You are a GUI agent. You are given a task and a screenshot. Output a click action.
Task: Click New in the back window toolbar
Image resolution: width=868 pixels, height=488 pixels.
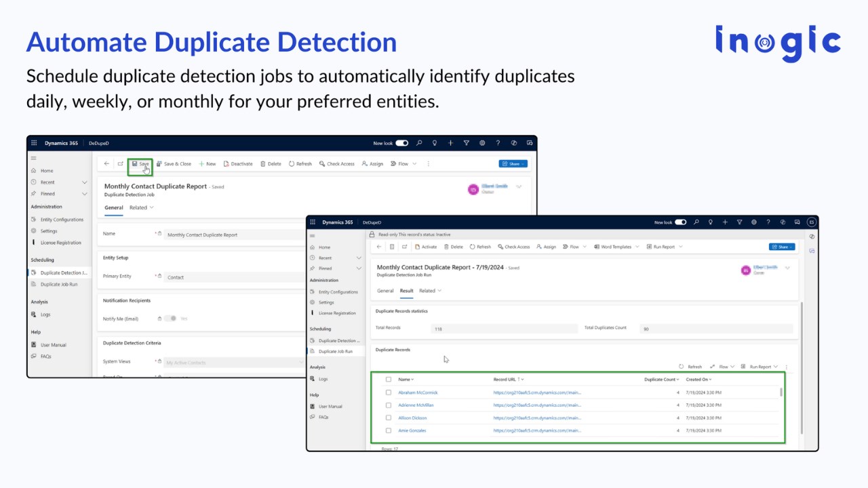[208, 163]
